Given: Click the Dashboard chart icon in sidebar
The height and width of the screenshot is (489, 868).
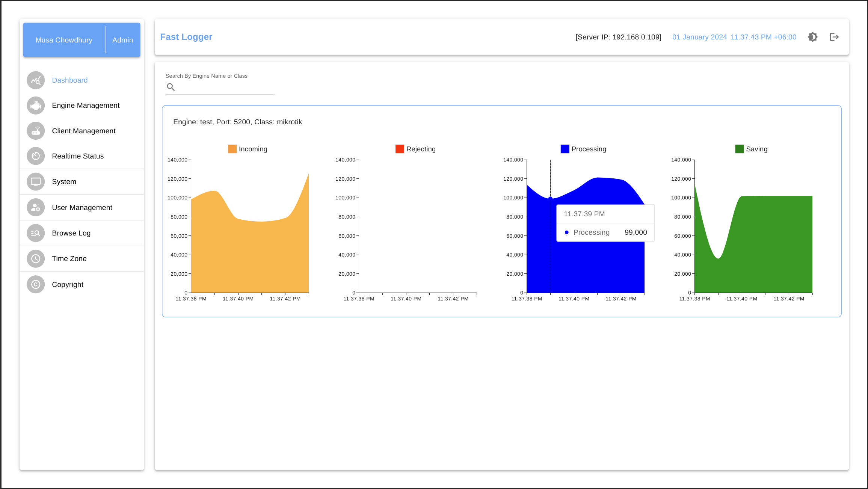Looking at the screenshot, I should (x=36, y=80).
